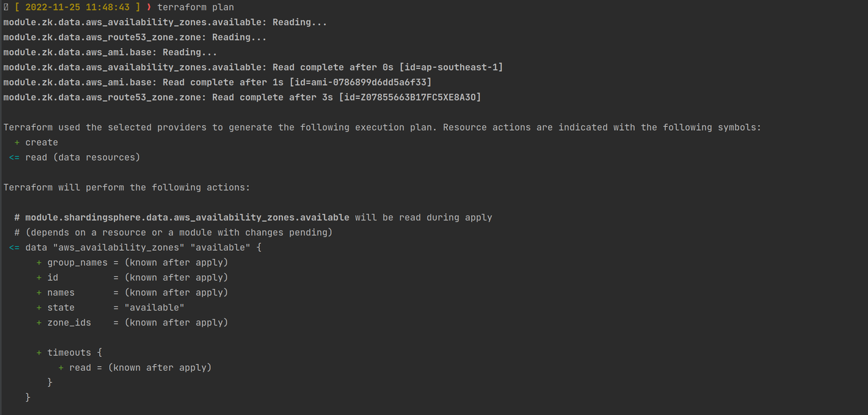Click the read symbol before data "aws_availability_zones"
This screenshot has height=415, width=868.
(x=14, y=248)
